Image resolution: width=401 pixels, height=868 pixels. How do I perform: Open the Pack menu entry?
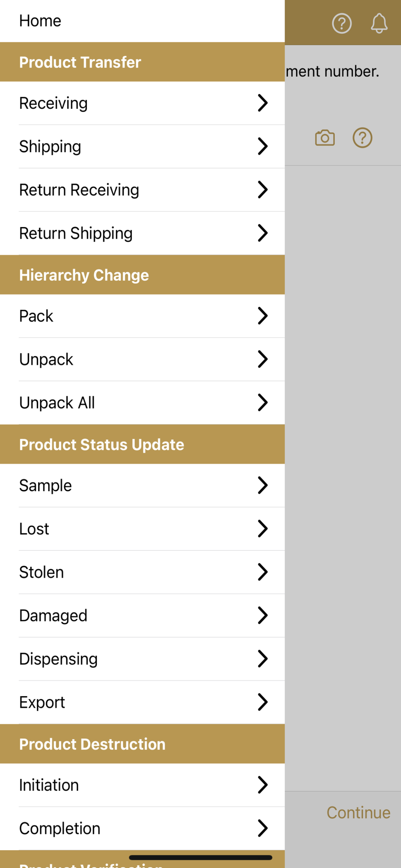click(x=142, y=316)
